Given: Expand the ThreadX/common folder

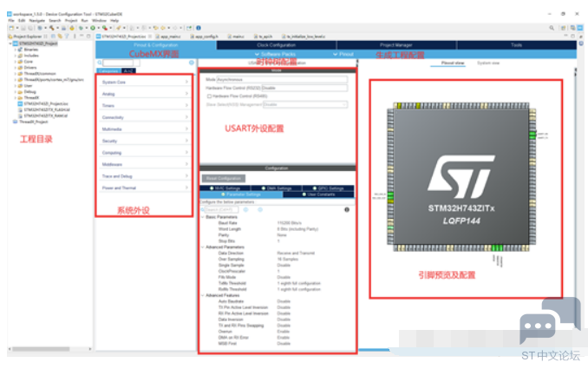Looking at the screenshot, I should click(x=16, y=74).
